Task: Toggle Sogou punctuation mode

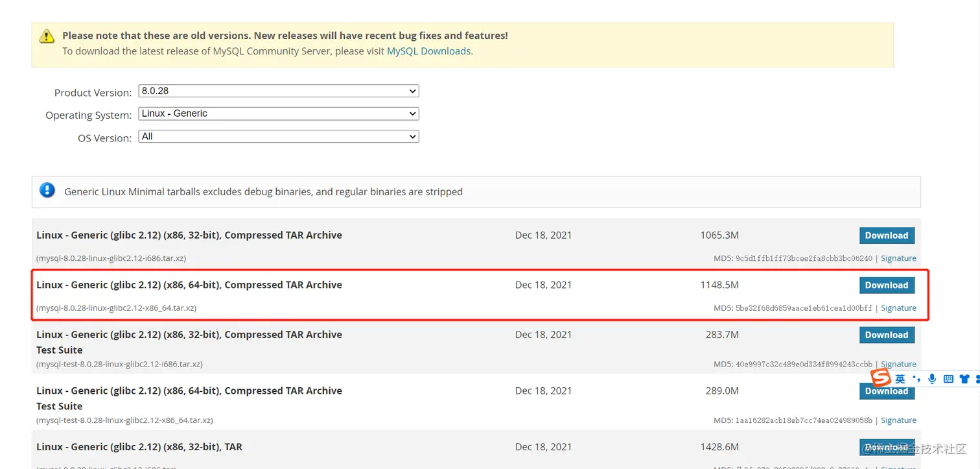Action: tap(916, 379)
